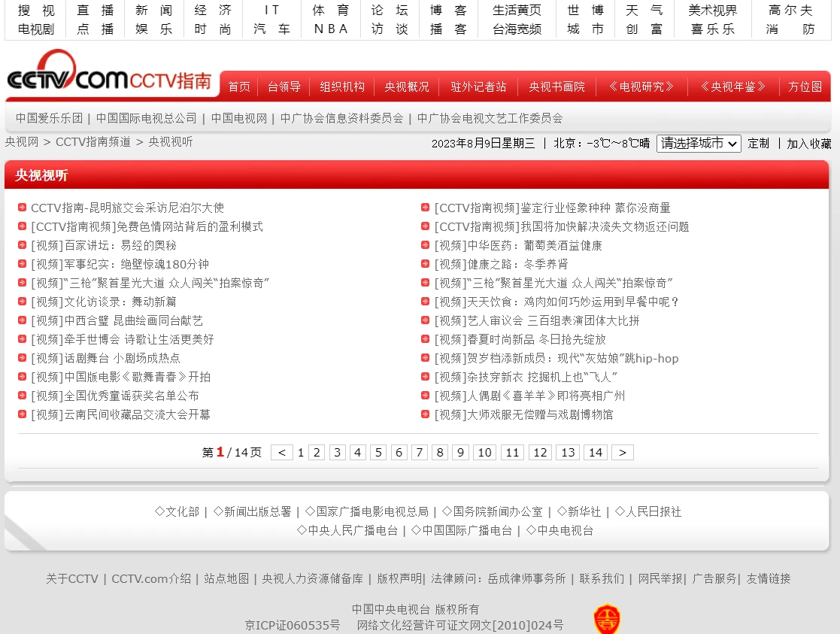Open the 《电视研究》 nav tab
The image size is (840, 634).
coord(641,86)
